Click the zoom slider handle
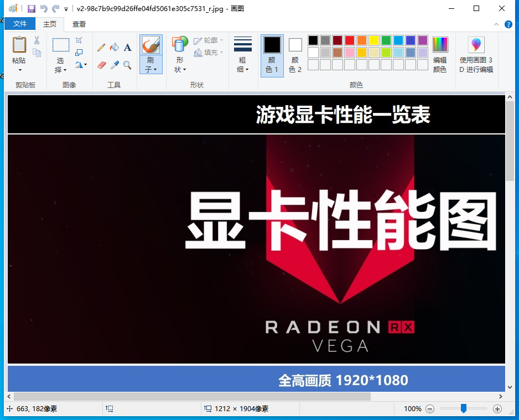Image resolution: width=519 pixels, height=420 pixels. tap(464, 409)
